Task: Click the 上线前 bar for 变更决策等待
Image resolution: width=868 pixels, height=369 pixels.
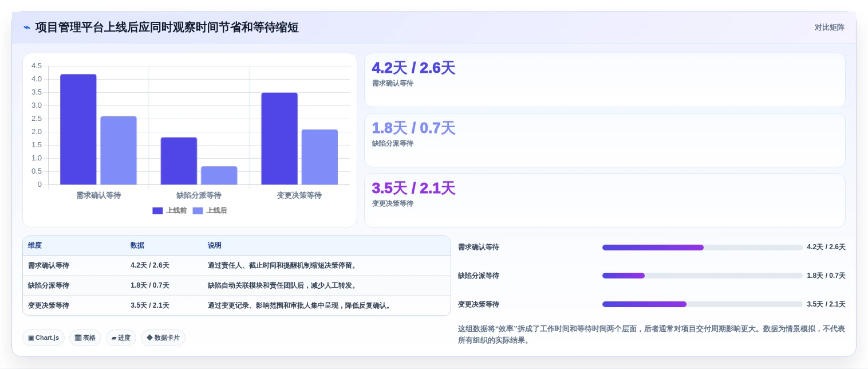Action: tap(279, 139)
